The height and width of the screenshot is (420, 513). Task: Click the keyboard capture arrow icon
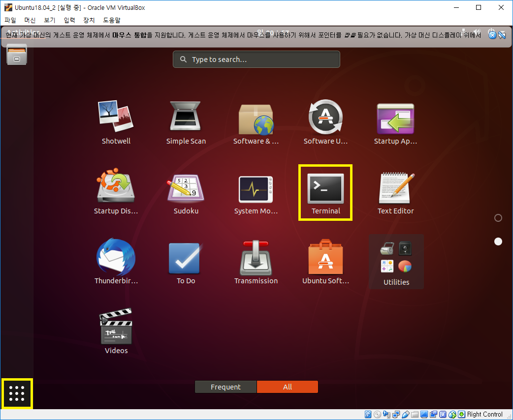coord(461,415)
